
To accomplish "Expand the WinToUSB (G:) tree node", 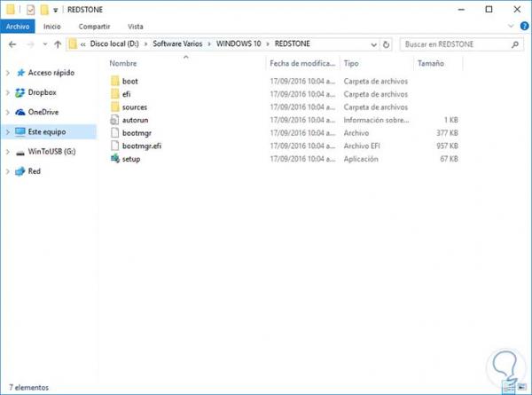I will coord(8,152).
